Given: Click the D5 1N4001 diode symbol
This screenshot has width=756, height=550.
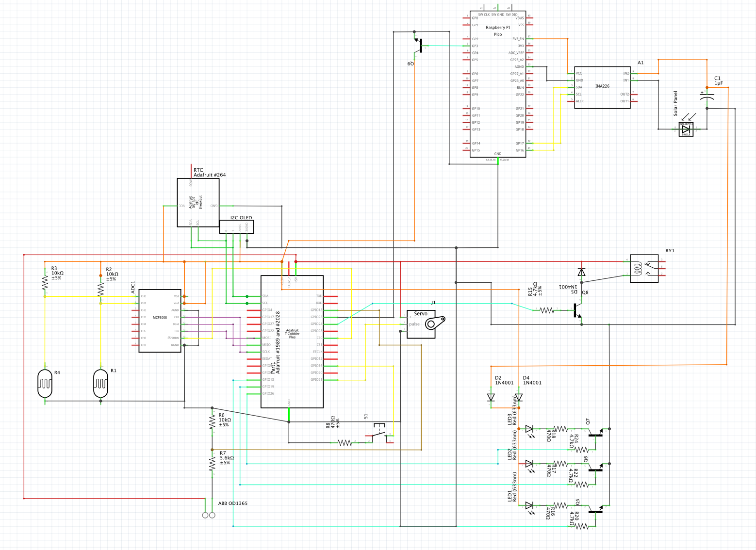Looking at the screenshot, I should pyautogui.click(x=581, y=272).
